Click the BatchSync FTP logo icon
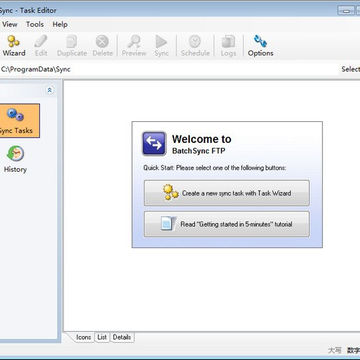360x360 pixels. pyautogui.click(x=154, y=144)
